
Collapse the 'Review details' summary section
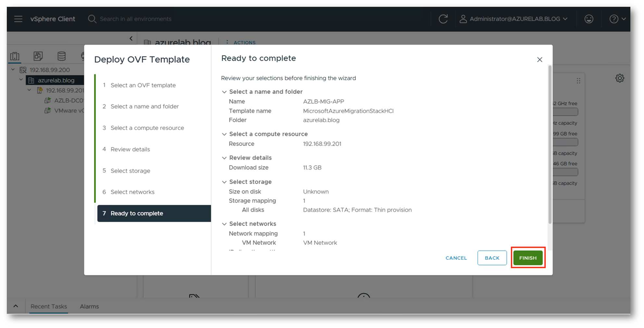click(224, 158)
